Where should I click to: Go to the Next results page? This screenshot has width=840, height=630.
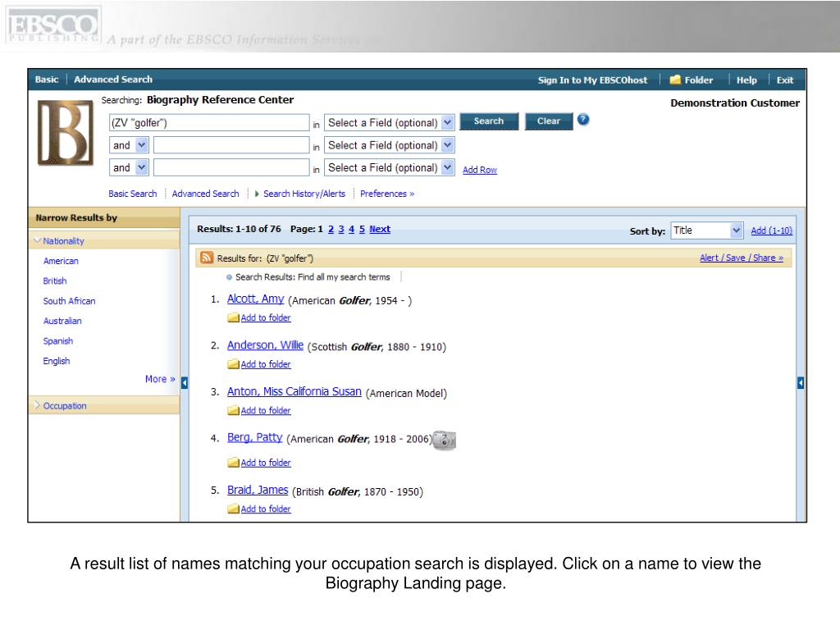pos(380,229)
